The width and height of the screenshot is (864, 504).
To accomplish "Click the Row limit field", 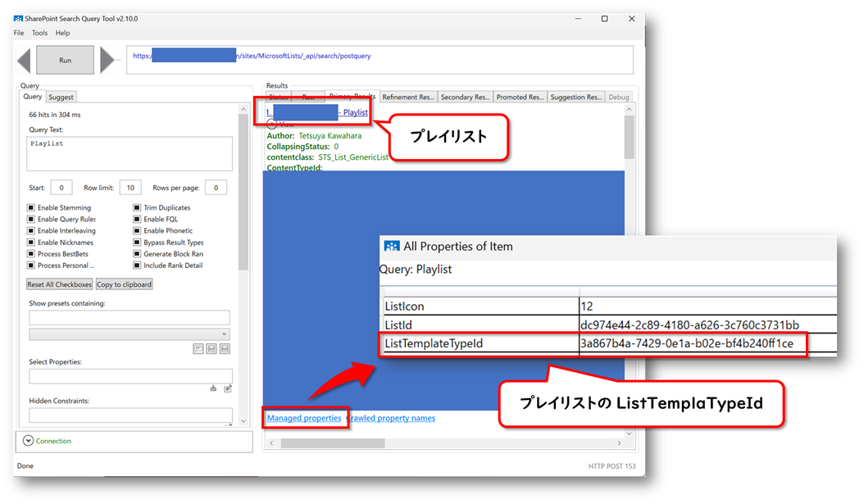I will [130, 188].
